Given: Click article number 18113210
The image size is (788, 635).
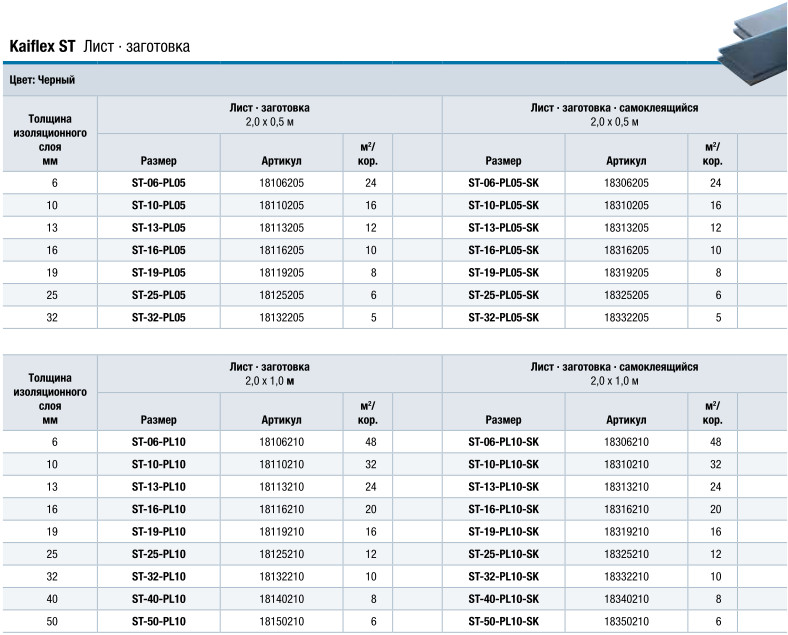Looking at the screenshot, I should click(x=281, y=487).
